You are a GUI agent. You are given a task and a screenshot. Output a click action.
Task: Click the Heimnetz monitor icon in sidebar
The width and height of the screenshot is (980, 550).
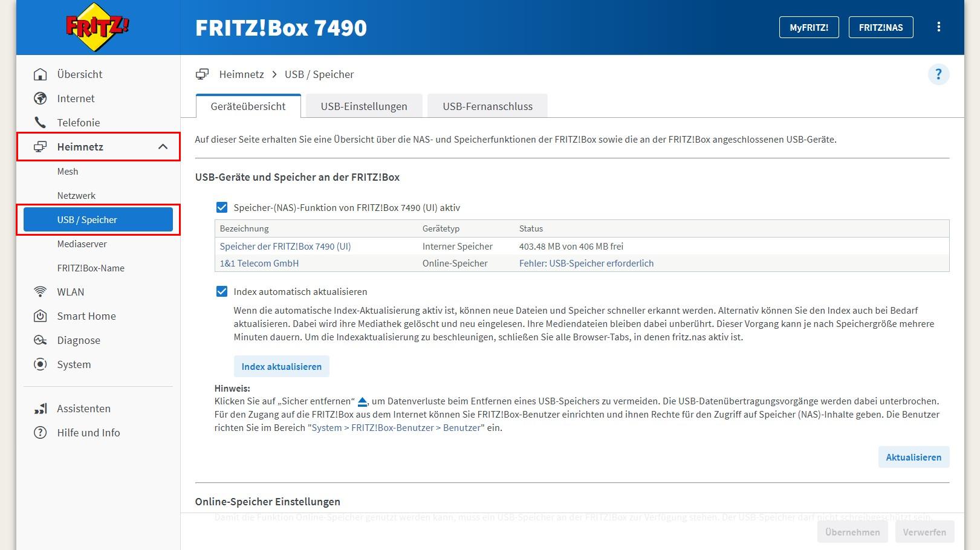tap(41, 147)
